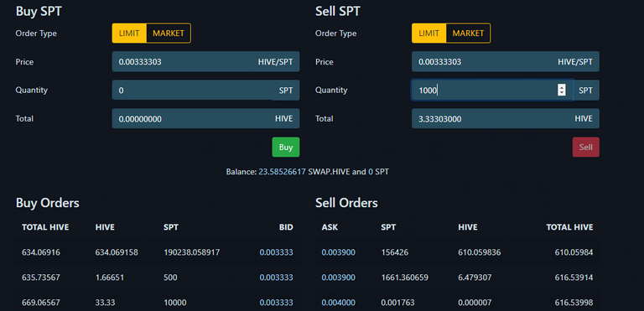
Task: Click the Buy SPT total HIVE field
Action: 205,119
